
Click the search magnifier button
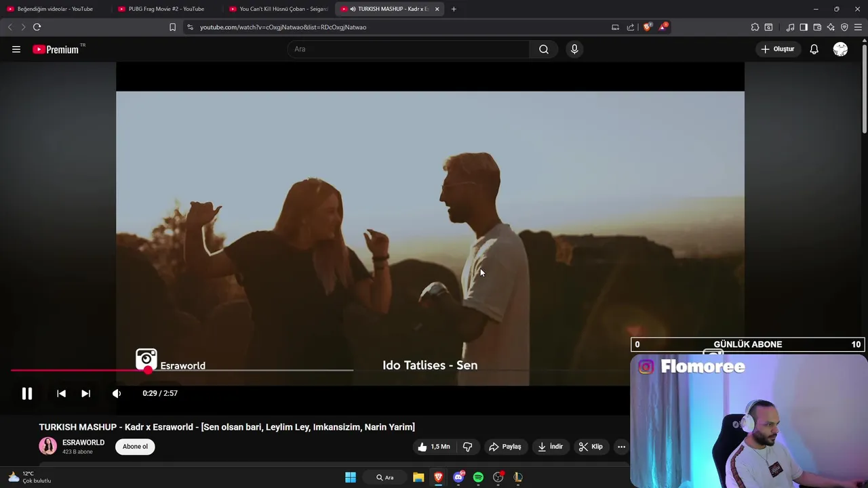[x=544, y=49]
